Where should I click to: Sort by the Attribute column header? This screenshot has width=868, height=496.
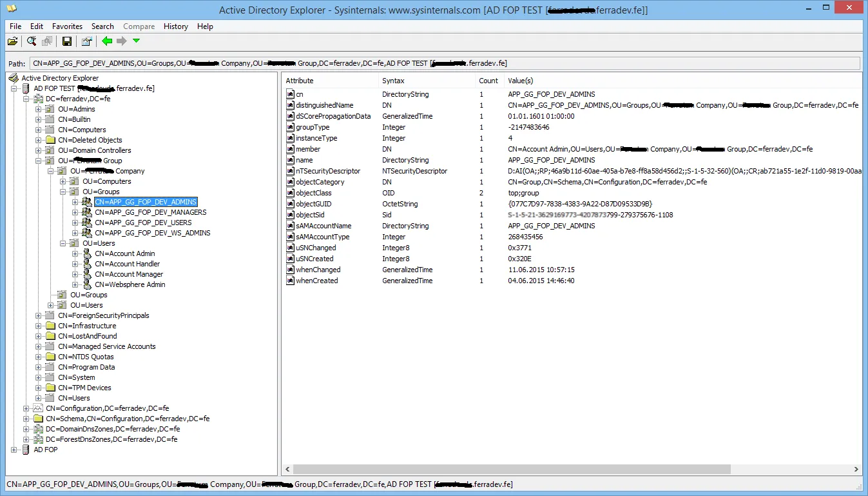click(x=330, y=81)
